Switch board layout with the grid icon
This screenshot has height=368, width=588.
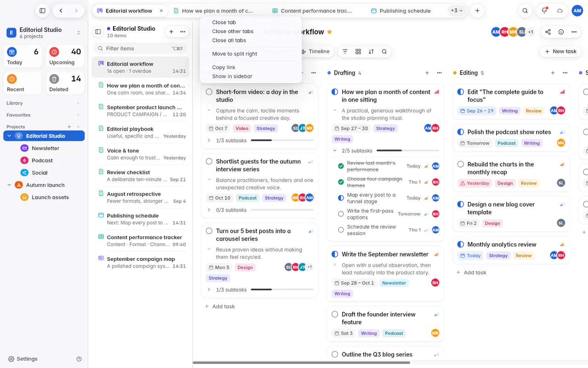click(x=358, y=52)
